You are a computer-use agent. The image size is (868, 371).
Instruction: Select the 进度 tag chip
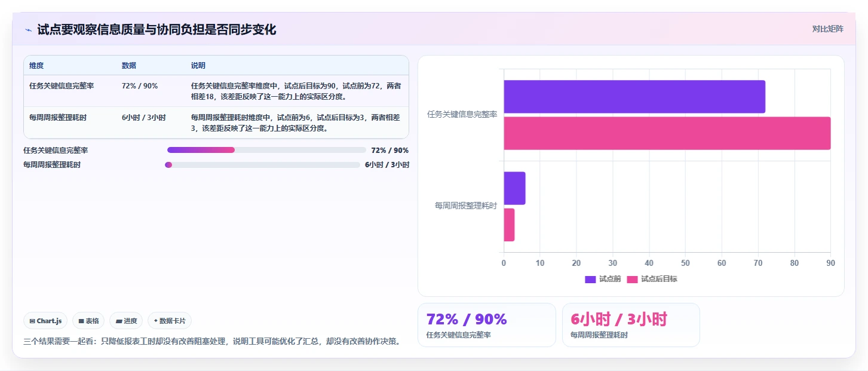pos(126,321)
